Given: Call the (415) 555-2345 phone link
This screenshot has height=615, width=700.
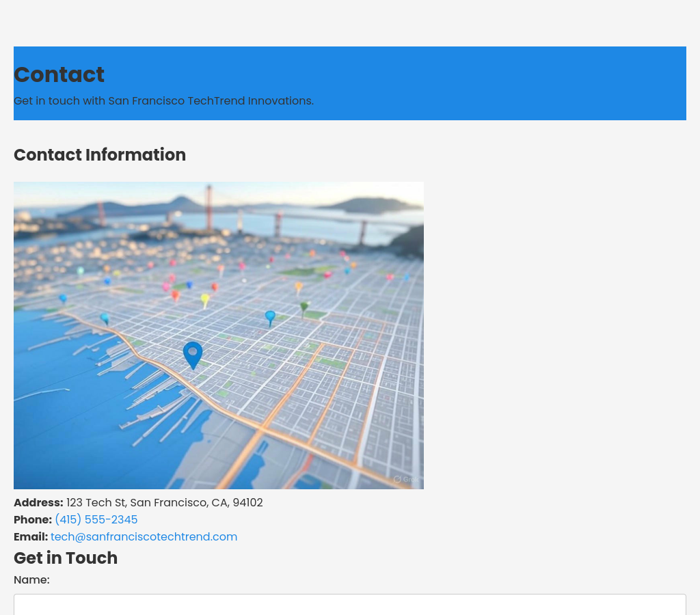Looking at the screenshot, I should click(x=96, y=520).
